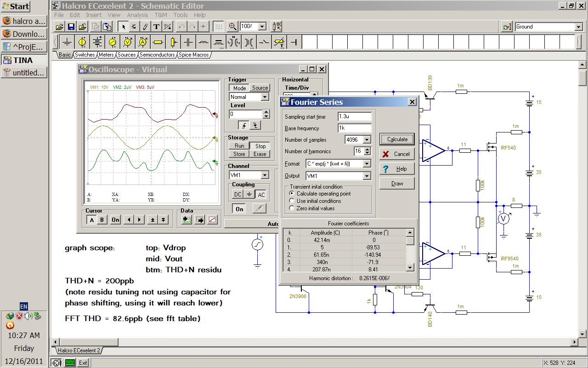Click the Erase storage button
The image size is (588, 368).
tap(260, 154)
